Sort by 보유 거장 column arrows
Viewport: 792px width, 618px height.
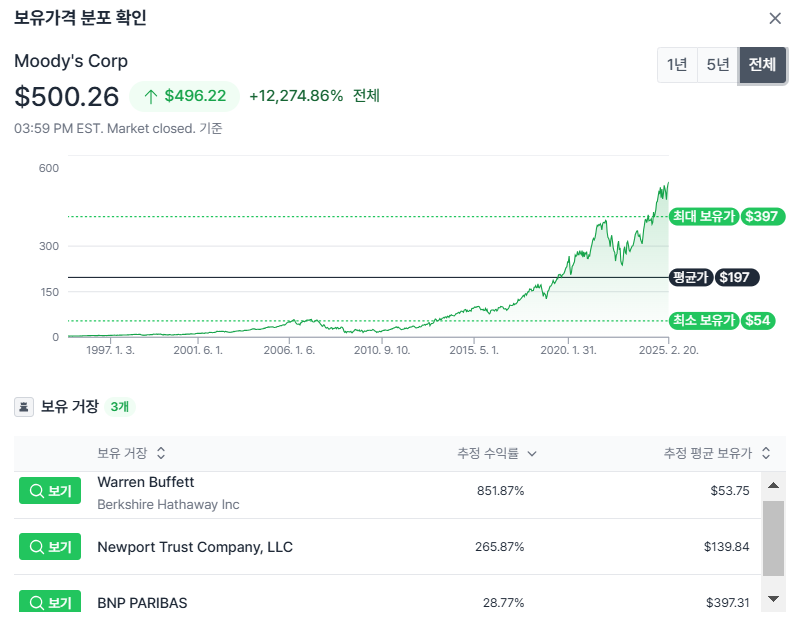[x=161, y=453]
